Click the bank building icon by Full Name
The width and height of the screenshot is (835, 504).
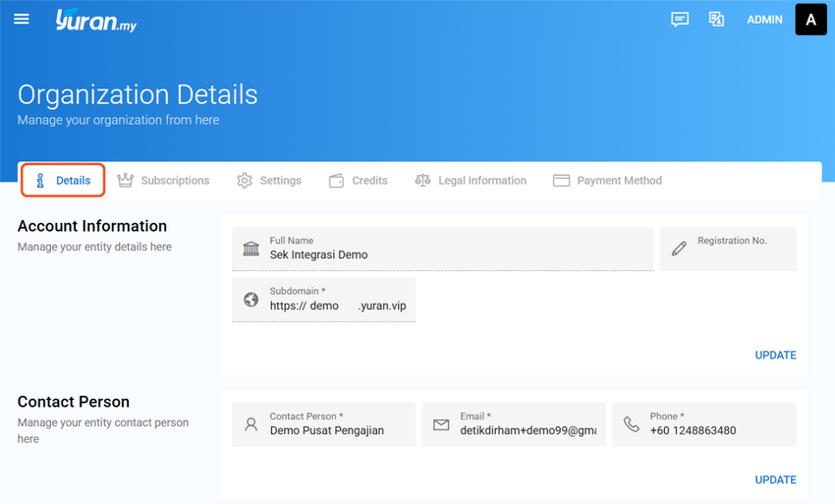point(250,249)
